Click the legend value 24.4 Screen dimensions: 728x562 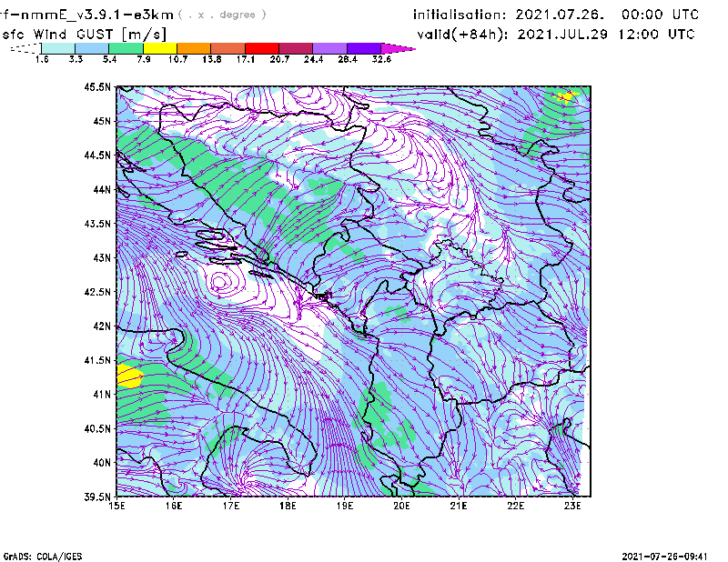313,59
